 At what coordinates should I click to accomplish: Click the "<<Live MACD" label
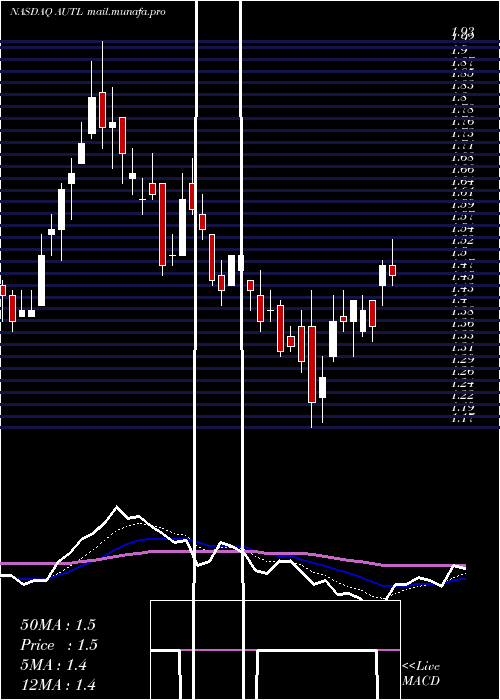421,674
